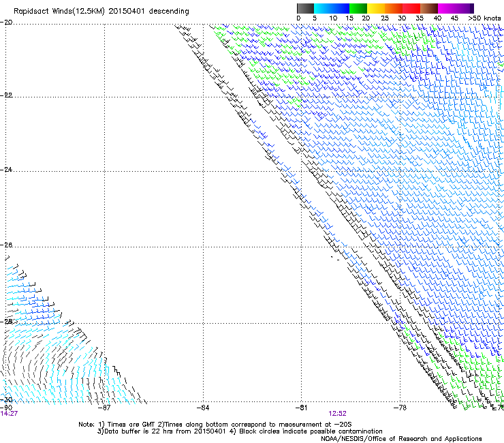504x443 pixels.
Task: Click the cyan 5-10 knots legend color
Action: tap(323, 8)
